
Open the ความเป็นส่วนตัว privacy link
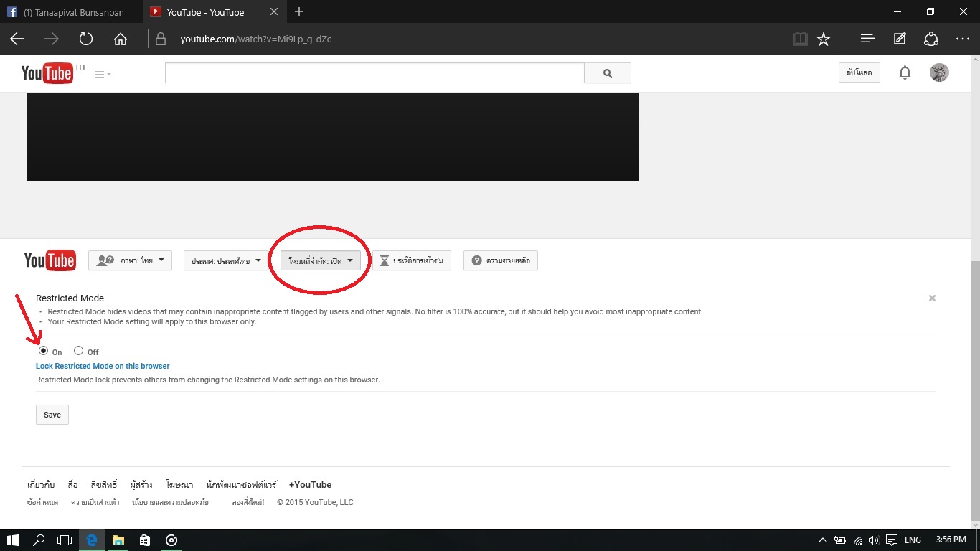(x=95, y=502)
